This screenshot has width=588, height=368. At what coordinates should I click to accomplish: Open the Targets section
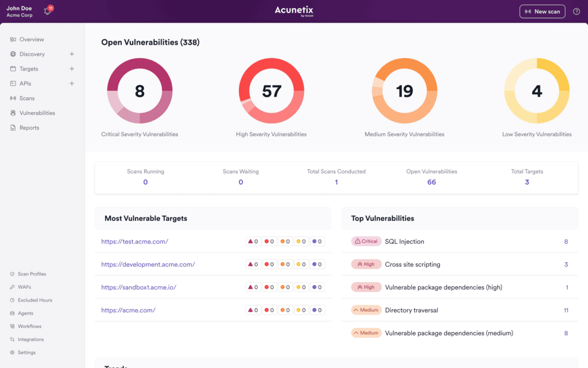(x=29, y=69)
